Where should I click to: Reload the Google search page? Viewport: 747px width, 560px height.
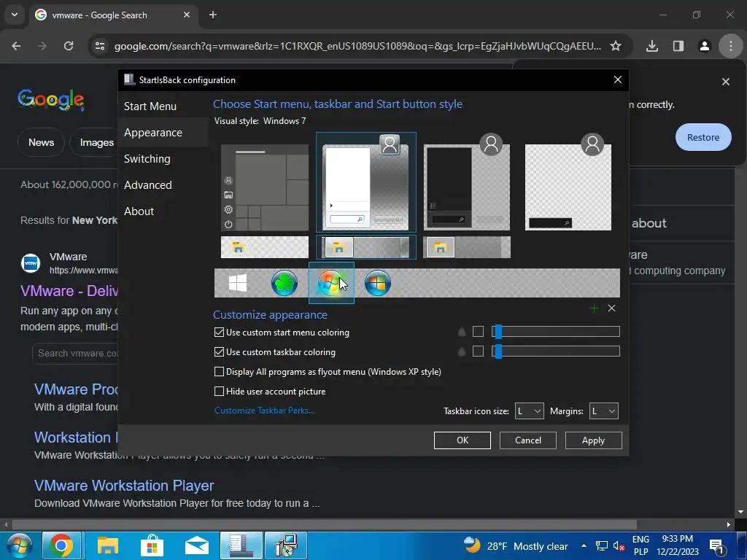point(69,46)
